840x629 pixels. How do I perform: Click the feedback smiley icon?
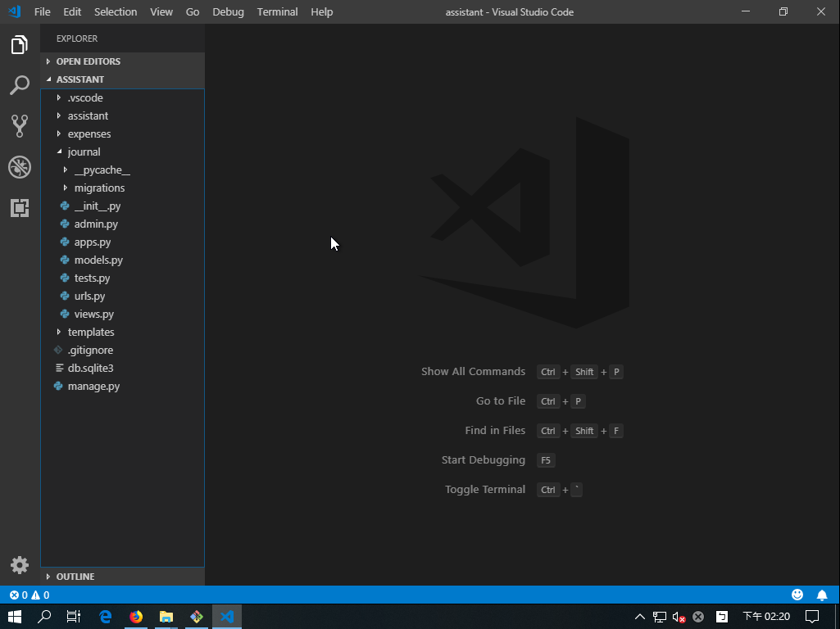(797, 595)
